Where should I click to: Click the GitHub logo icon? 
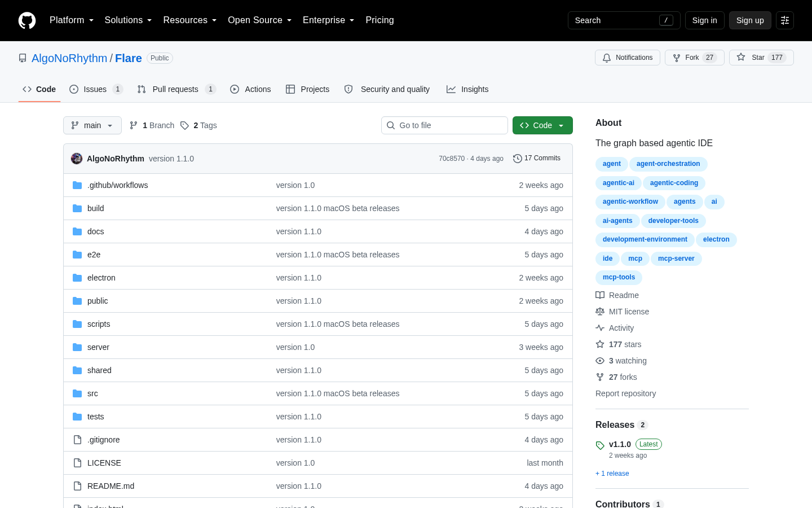pos(27,20)
